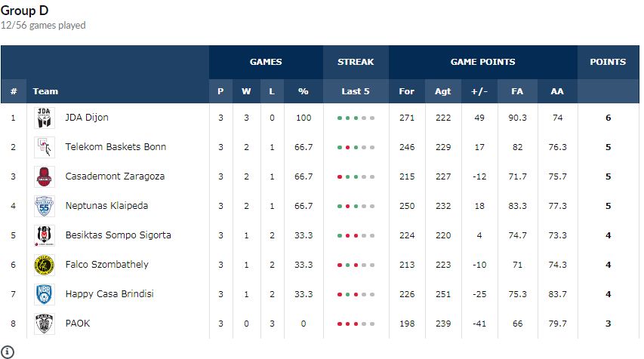Open the JDA Dijon team link
Viewport: 644px width, 359px height.
(87, 118)
